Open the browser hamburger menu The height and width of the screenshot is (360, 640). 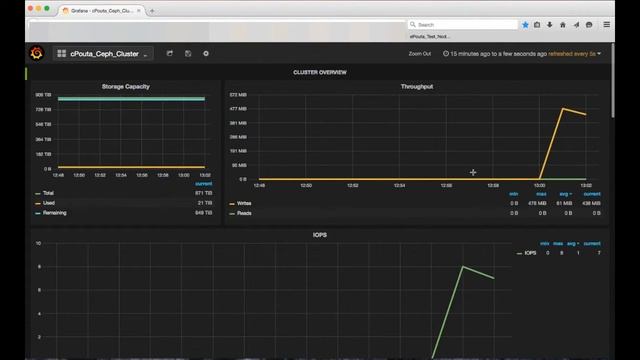607,25
